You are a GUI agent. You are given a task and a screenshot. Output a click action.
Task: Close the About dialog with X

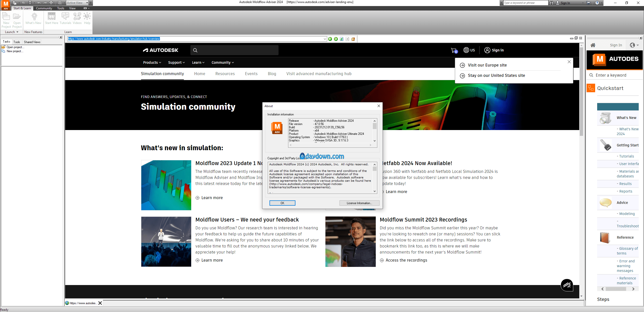(379, 106)
